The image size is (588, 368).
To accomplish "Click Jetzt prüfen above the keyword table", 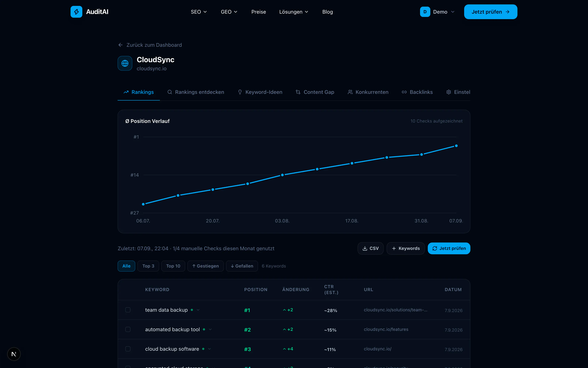I will 449,248.
